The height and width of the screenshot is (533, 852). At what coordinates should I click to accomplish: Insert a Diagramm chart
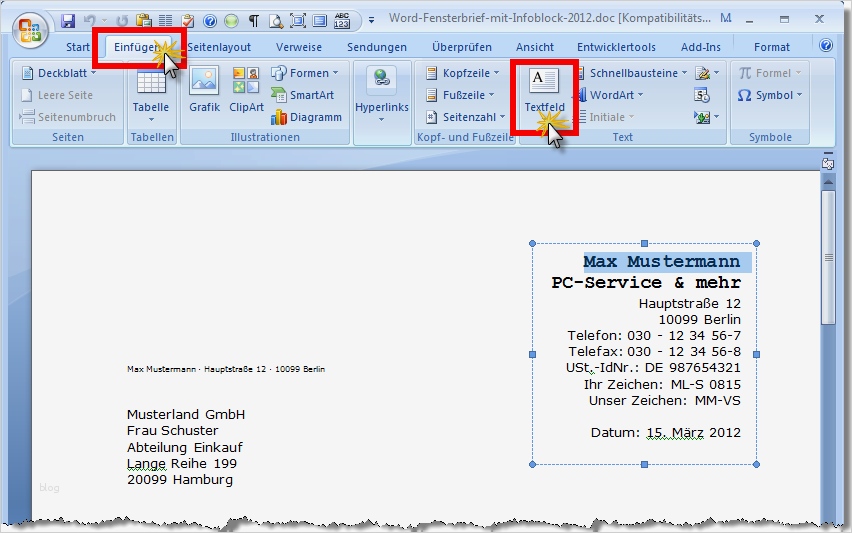point(306,117)
